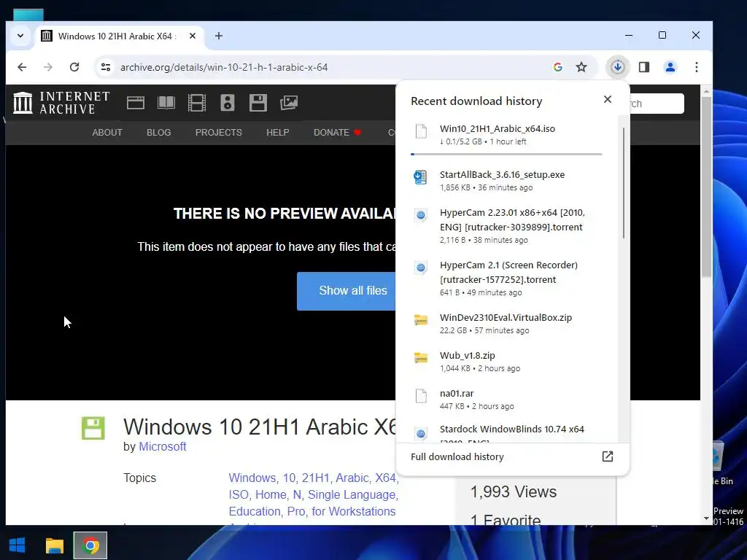Open the Chrome downloads toolbar icon
The height and width of the screenshot is (560, 747).
coord(617,67)
